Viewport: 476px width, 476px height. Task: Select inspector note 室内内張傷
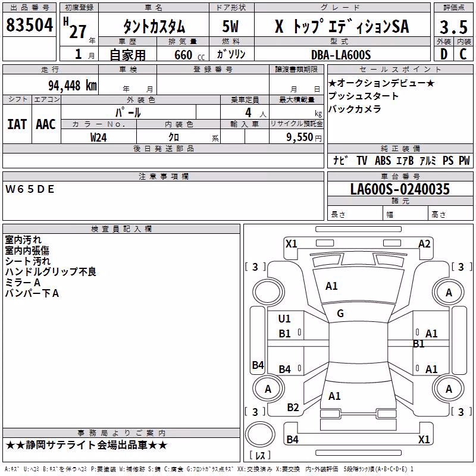(27, 250)
